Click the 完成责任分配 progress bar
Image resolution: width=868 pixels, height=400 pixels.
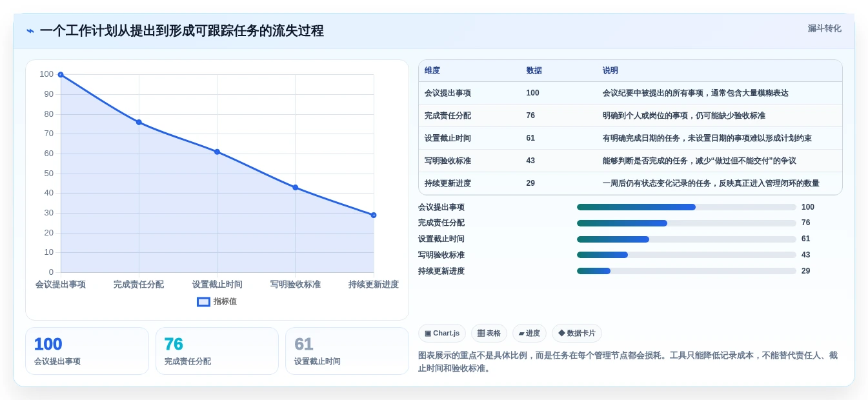pos(687,223)
